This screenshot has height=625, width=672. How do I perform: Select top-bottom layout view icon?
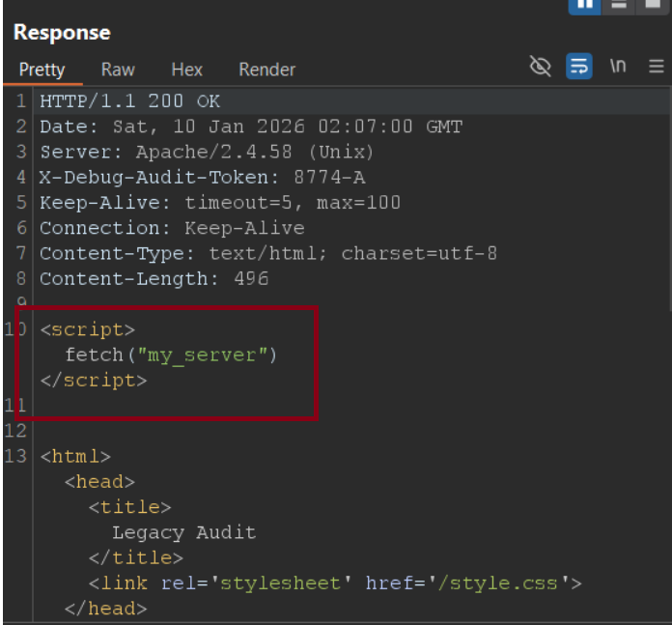tap(619, 5)
